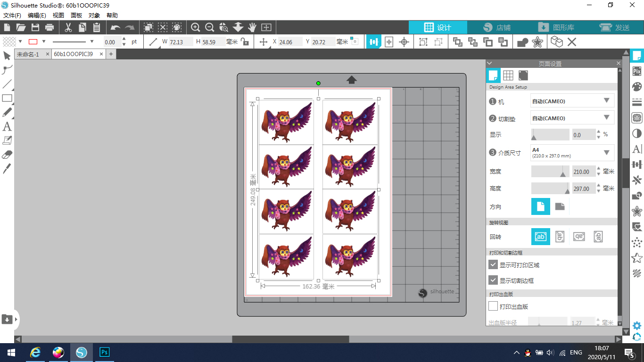
Task: Click the Save disk icon
Action: (x=35, y=27)
